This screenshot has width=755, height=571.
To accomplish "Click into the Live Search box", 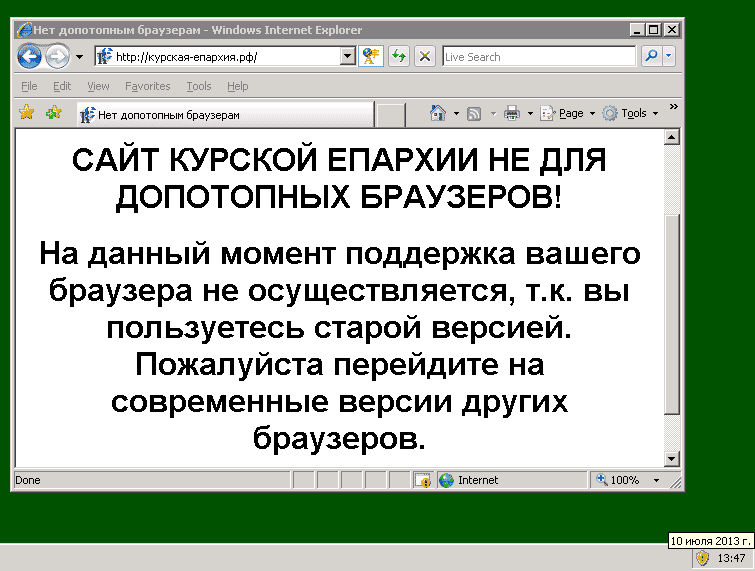I will point(539,56).
